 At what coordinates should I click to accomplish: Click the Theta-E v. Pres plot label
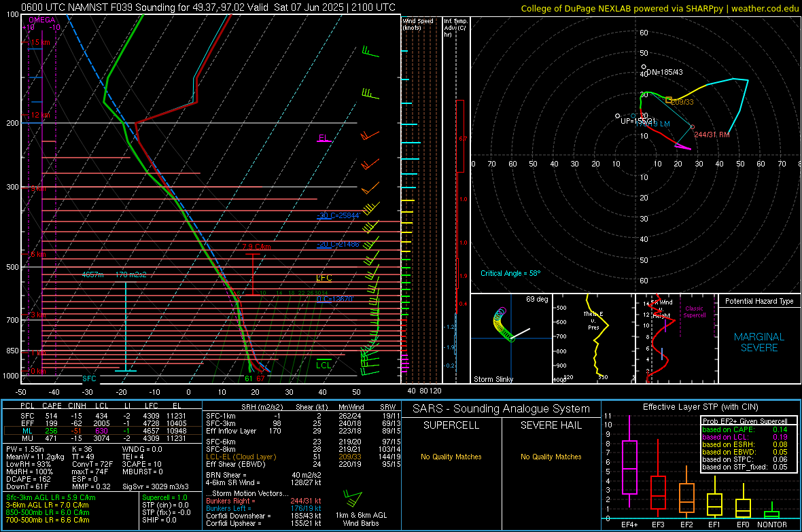593,321
